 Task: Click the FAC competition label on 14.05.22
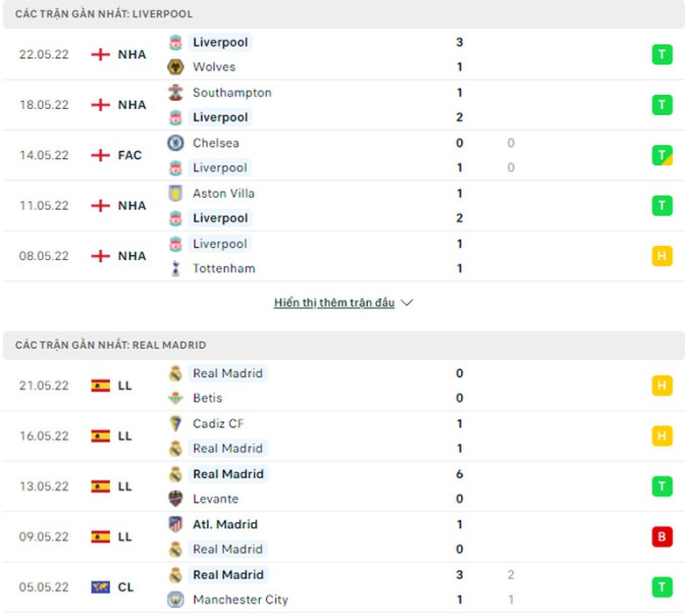(129, 156)
